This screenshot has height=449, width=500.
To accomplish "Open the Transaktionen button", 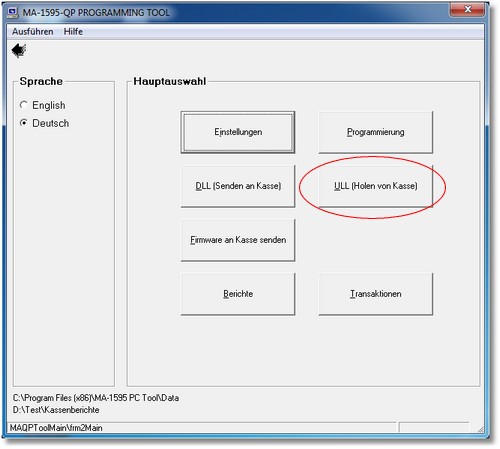I will pos(375,294).
